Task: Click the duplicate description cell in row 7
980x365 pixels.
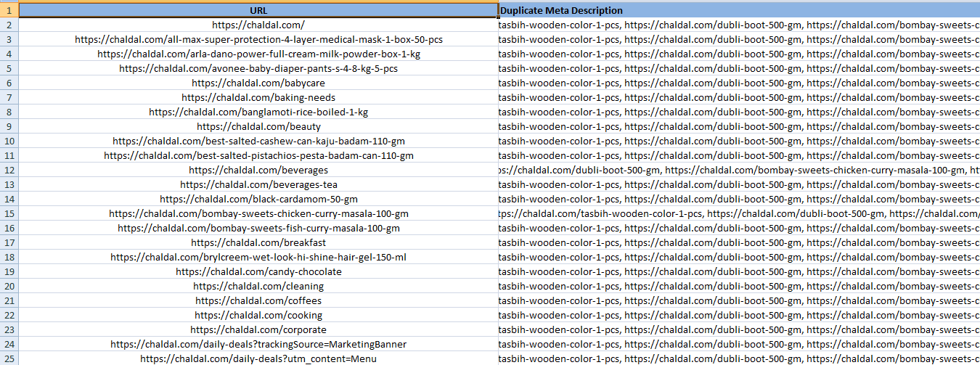Action: pyautogui.click(x=739, y=97)
